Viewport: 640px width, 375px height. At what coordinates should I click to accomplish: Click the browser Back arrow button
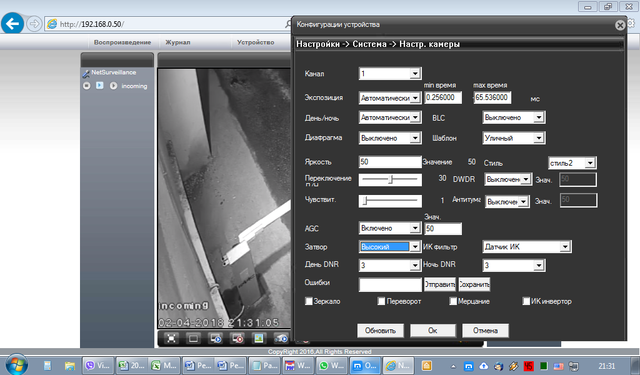(12, 24)
